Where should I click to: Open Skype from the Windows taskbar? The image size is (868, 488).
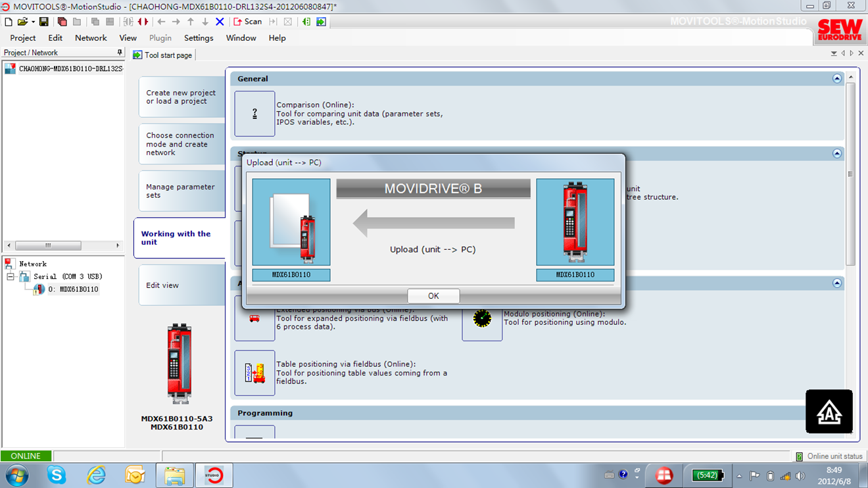click(57, 475)
